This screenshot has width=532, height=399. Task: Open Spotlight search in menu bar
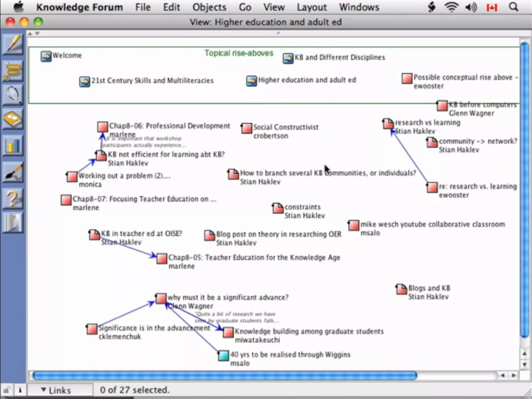513,7
